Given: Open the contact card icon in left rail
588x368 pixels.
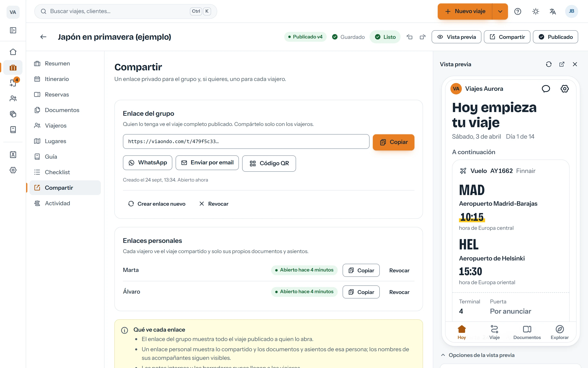Looking at the screenshot, I should 13,155.
